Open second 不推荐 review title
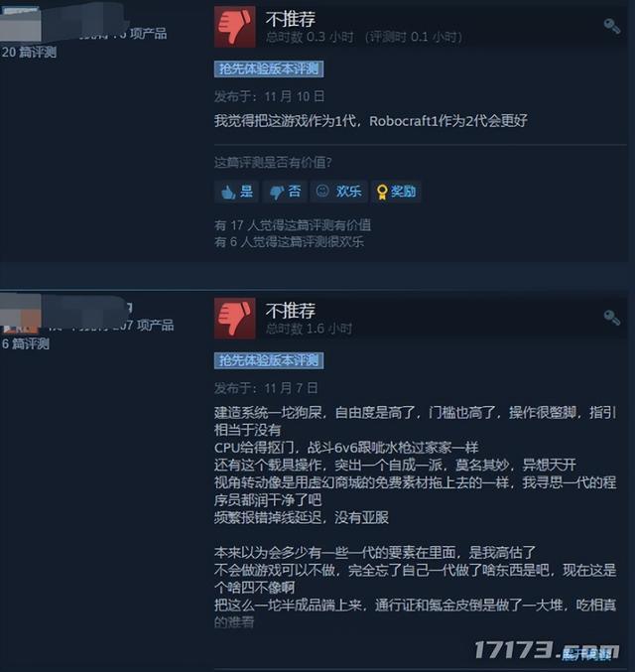Screen dimensions: 635x672 tap(290, 311)
